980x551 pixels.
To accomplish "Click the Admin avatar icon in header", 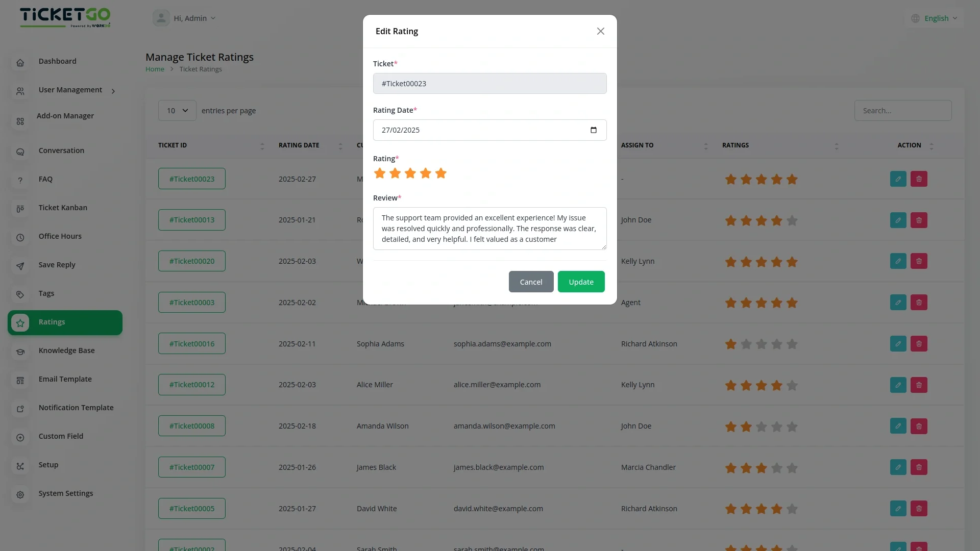I will click(161, 18).
